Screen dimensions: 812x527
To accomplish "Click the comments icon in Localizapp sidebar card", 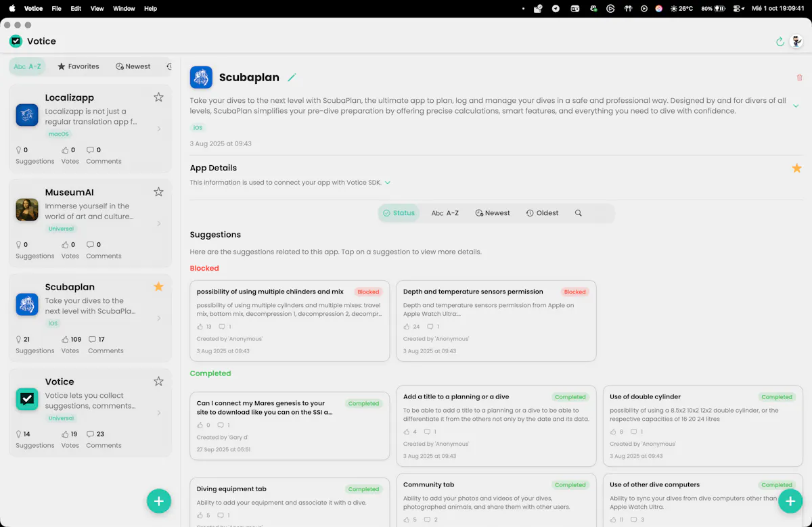I will pyautogui.click(x=91, y=150).
